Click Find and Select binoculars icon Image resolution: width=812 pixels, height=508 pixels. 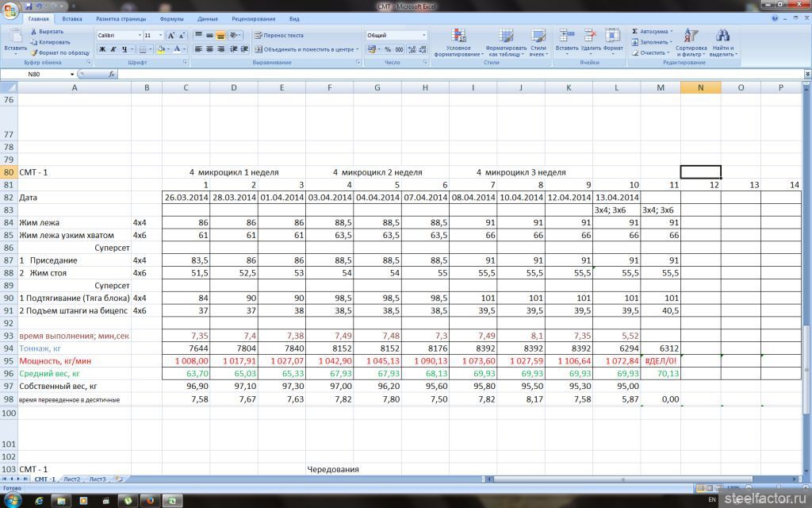pyautogui.click(x=722, y=41)
